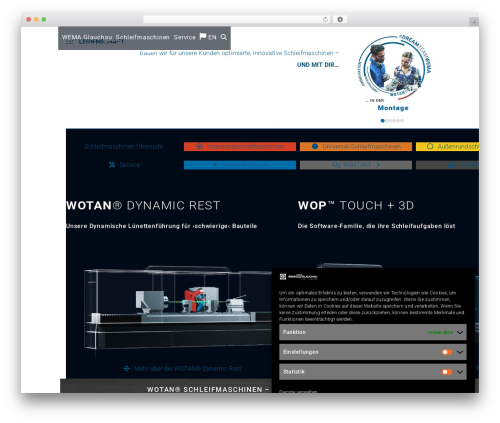Click the person icon on the Karriere button
This screenshot has height=423, width=500.
point(451,165)
